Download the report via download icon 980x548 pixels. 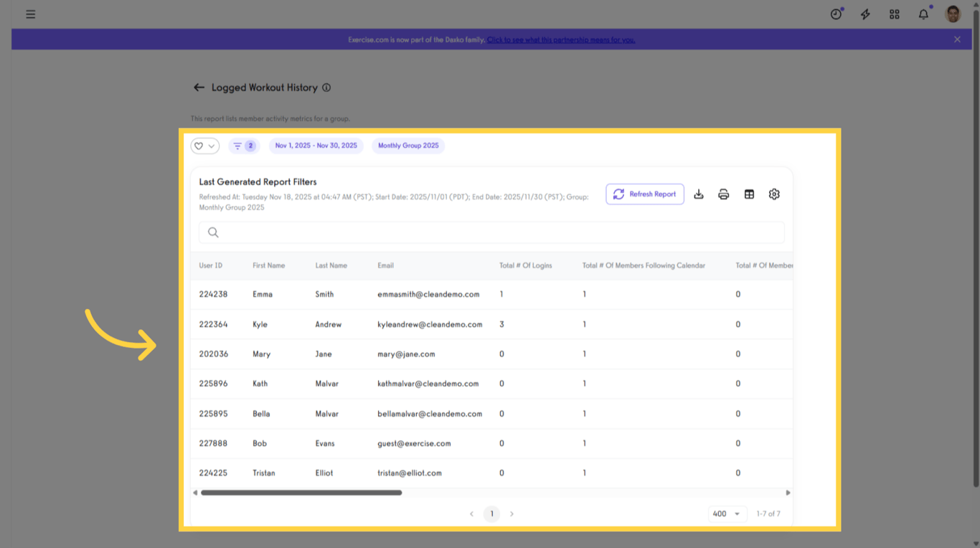pos(699,194)
